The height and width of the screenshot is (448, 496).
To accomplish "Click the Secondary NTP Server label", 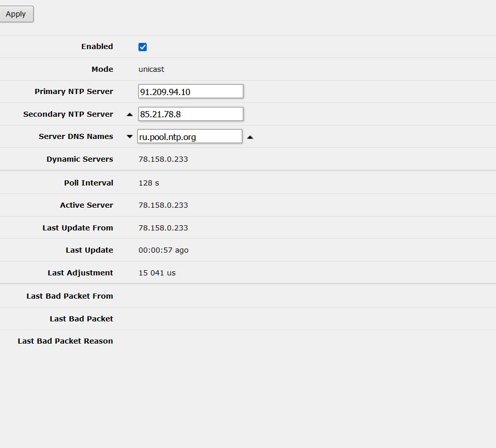I will (x=68, y=114).
